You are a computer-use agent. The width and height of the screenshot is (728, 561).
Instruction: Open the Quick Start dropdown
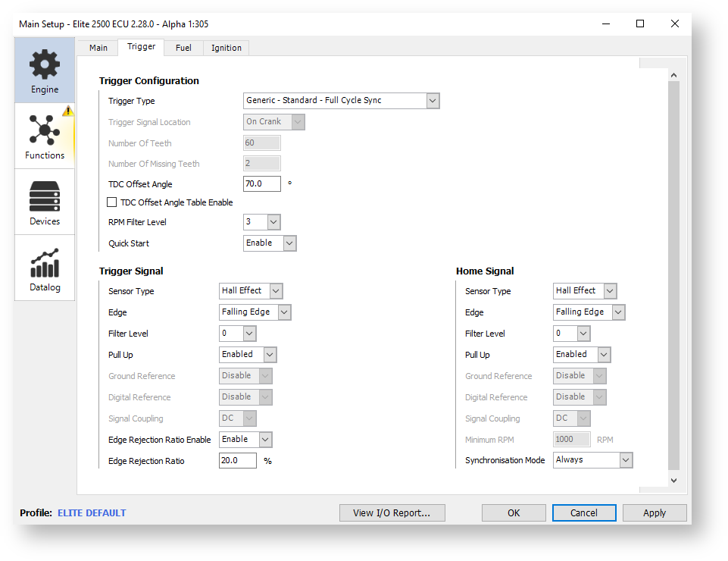coord(270,243)
